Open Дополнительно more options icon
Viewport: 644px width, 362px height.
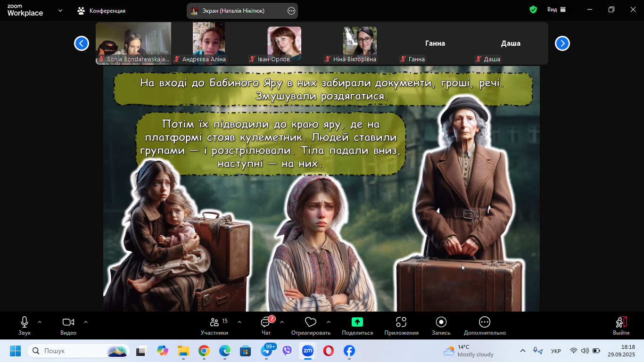(x=485, y=322)
